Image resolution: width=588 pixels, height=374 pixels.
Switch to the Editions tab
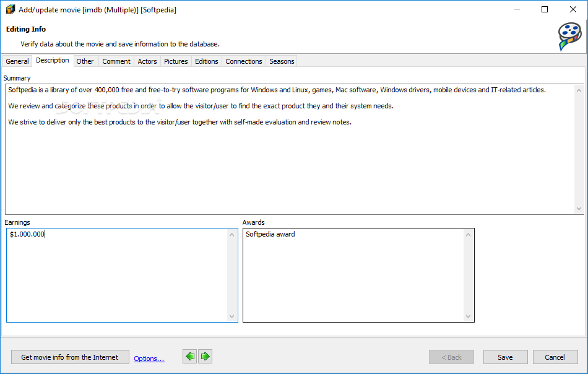(x=207, y=61)
